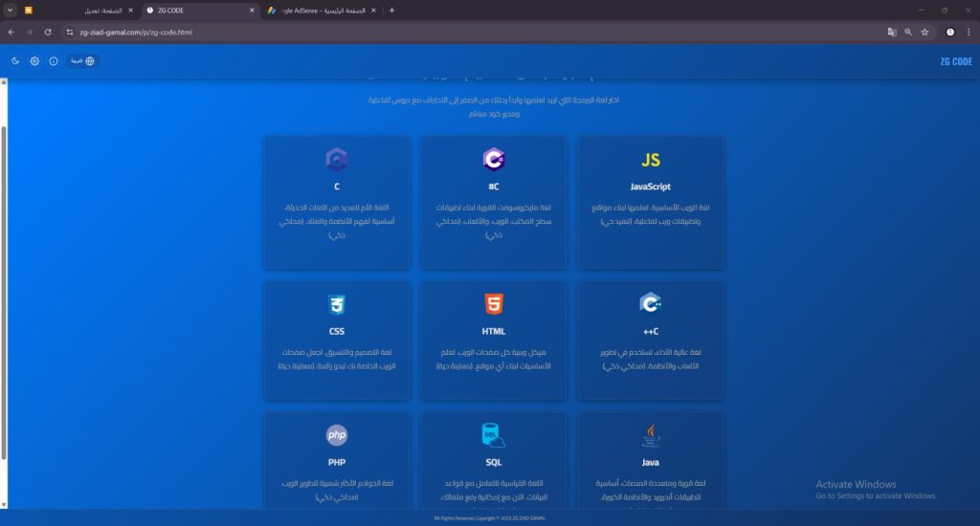Select the HTML5 shield icon
This screenshot has width=980, height=526.
tap(493, 304)
